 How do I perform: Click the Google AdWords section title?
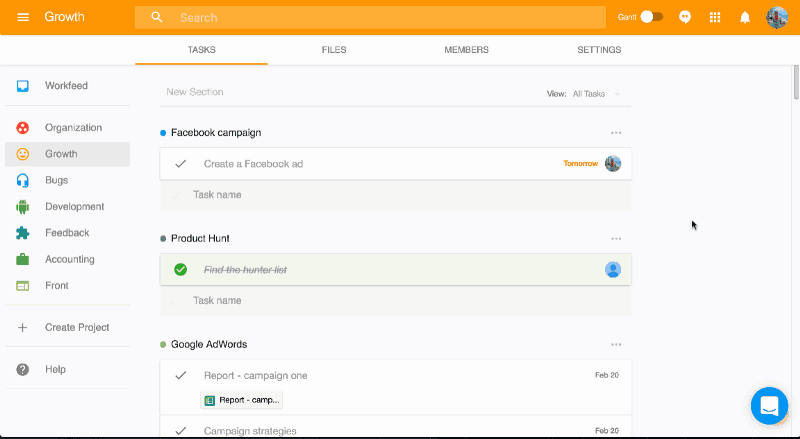(x=209, y=345)
